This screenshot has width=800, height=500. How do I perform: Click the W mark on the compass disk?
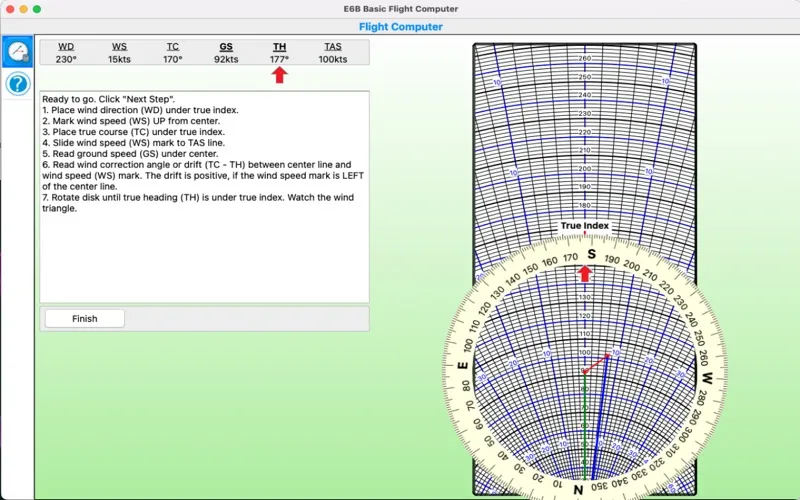[x=707, y=378]
